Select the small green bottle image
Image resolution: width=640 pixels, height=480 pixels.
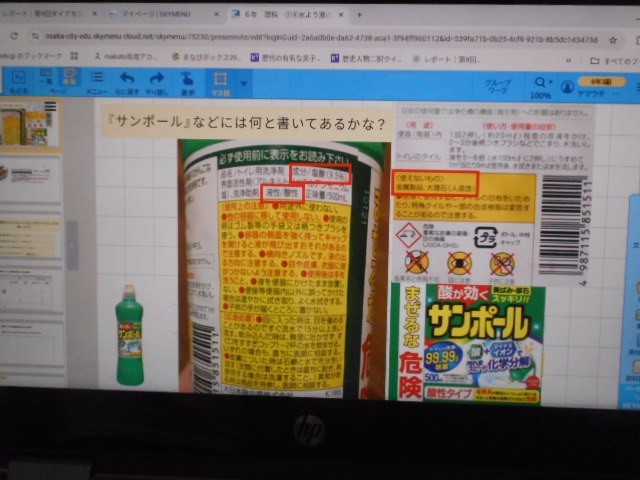pos(129,335)
